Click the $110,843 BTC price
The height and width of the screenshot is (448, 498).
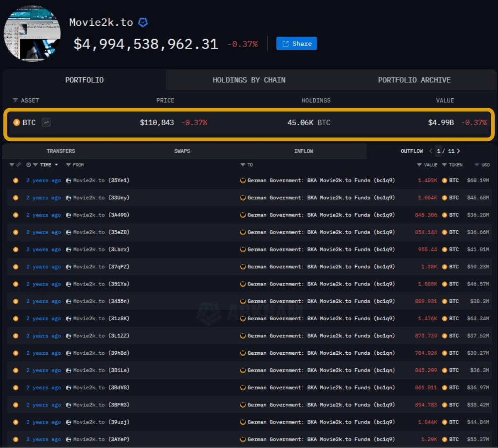pos(157,122)
